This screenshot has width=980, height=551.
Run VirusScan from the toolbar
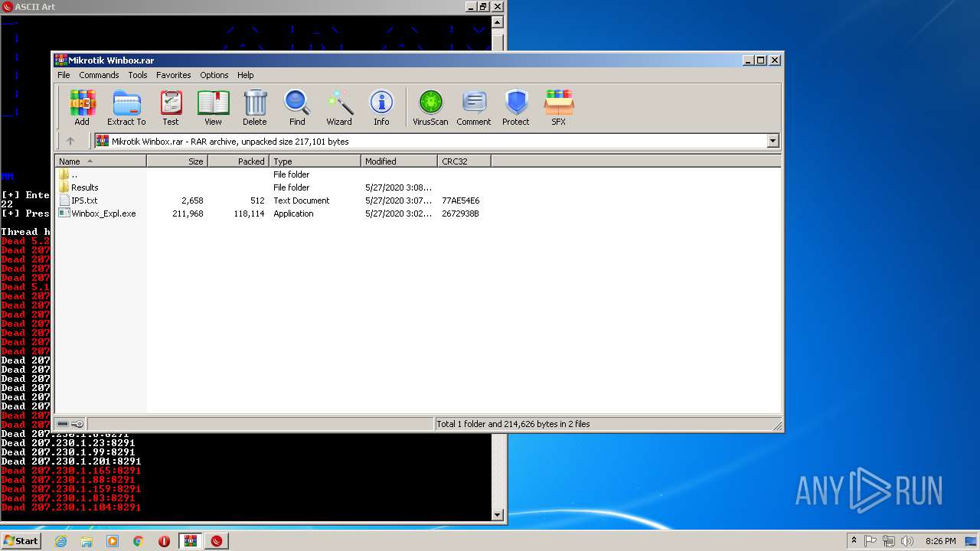click(x=430, y=107)
